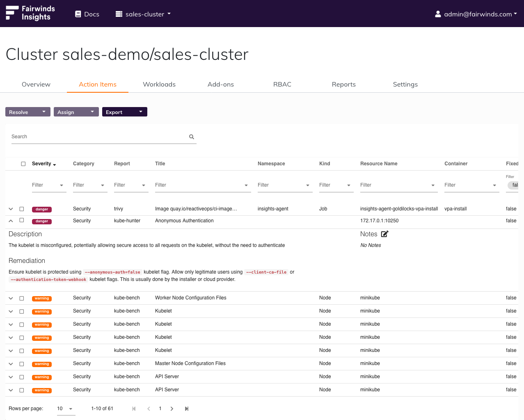Viewport: 524px width, 420px height.
Task: Click the danger badge on kube-hunter row
Action: tap(42, 221)
